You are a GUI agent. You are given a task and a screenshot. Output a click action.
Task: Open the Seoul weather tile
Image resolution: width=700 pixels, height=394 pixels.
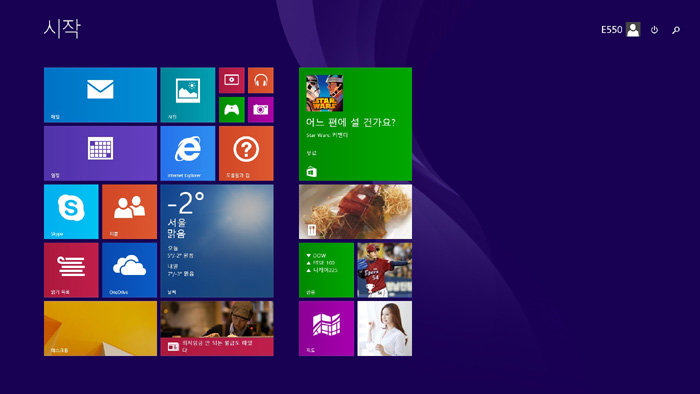(217, 241)
